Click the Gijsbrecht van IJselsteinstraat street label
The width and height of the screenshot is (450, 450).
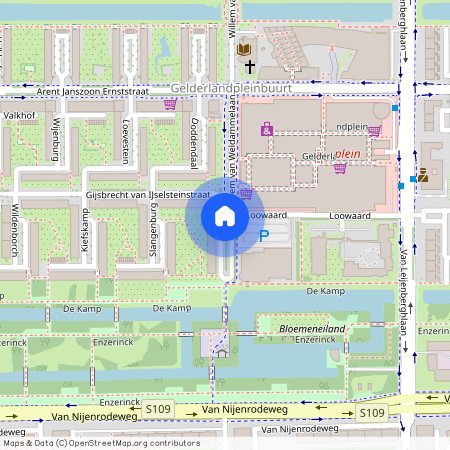(148, 195)
